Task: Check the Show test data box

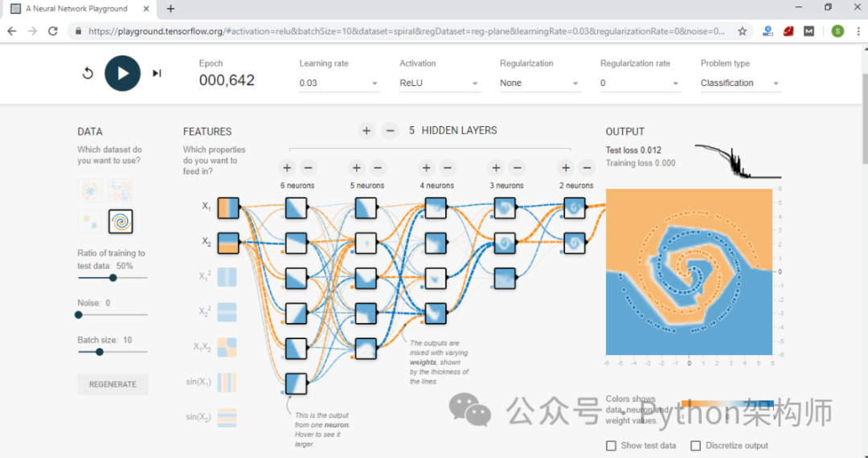Action: pos(611,445)
